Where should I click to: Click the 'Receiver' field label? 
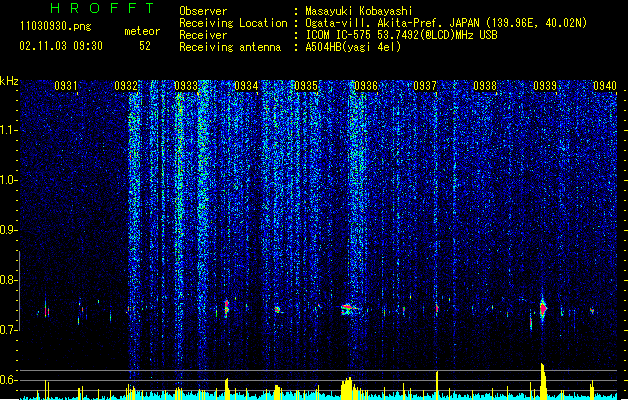click(x=203, y=35)
